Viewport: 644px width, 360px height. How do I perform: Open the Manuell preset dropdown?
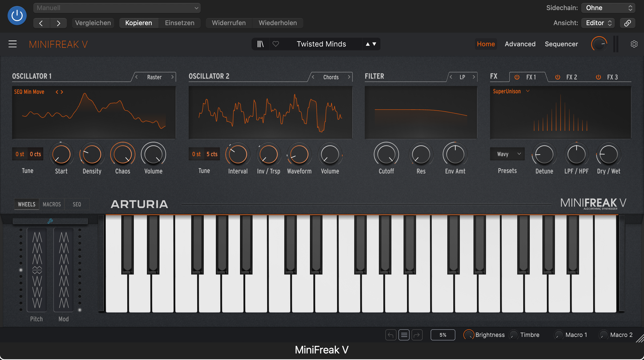[x=117, y=8]
